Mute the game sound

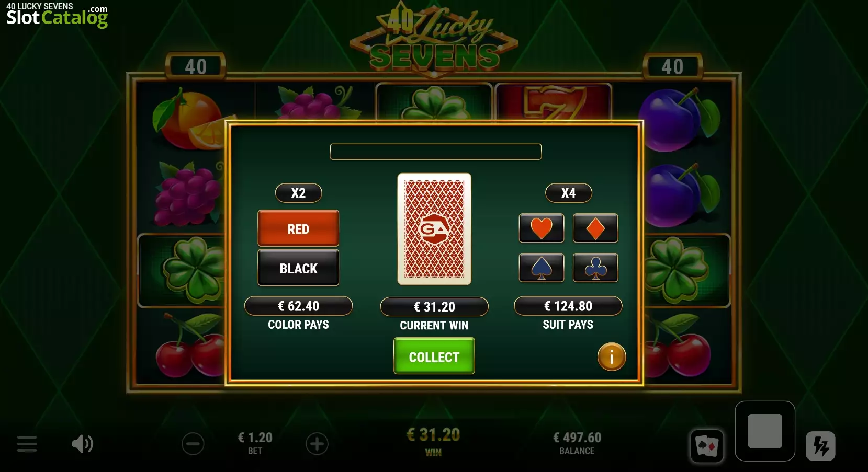pos(82,444)
